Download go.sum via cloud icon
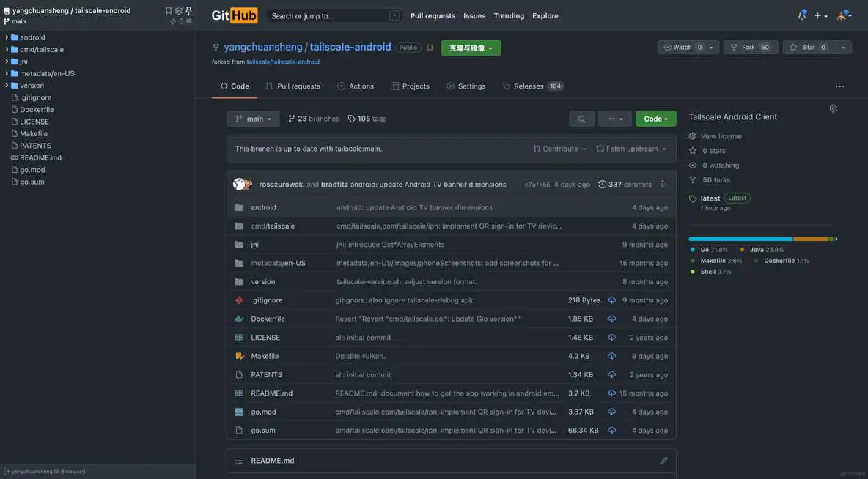 click(611, 431)
